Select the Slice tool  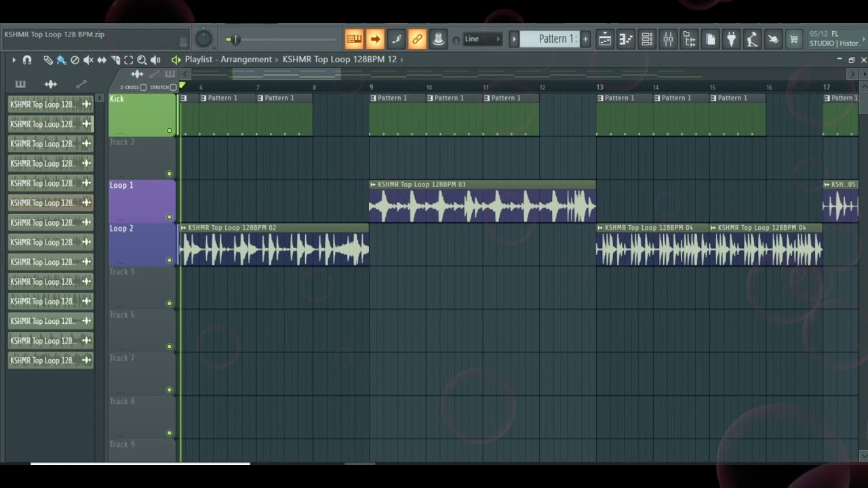[x=115, y=60]
